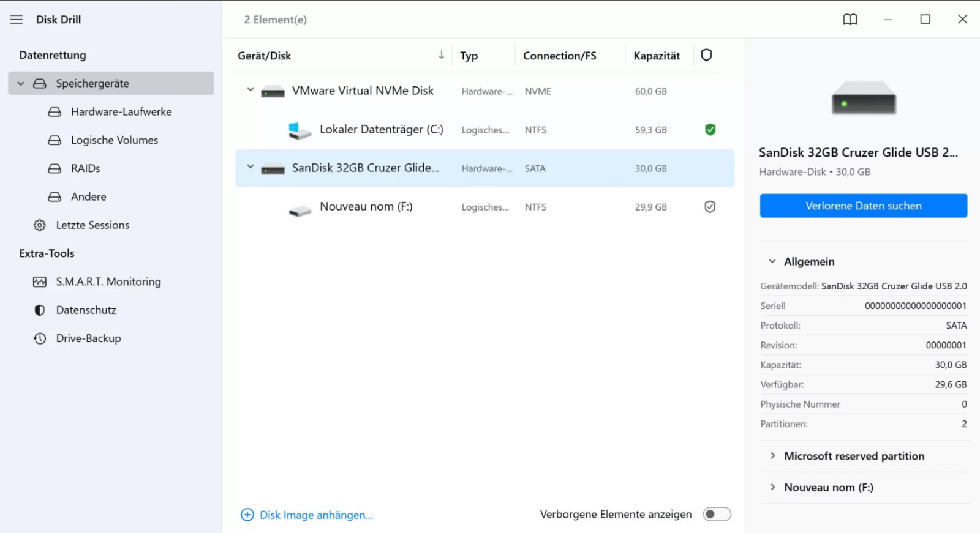Sort by Kapazität column header

tap(657, 56)
